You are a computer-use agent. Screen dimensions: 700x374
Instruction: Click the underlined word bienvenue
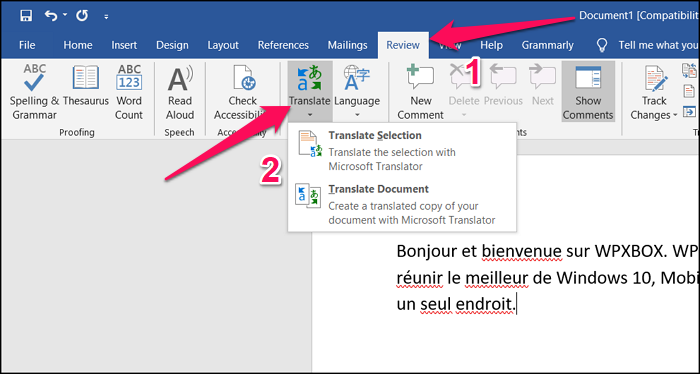[x=521, y=252]
